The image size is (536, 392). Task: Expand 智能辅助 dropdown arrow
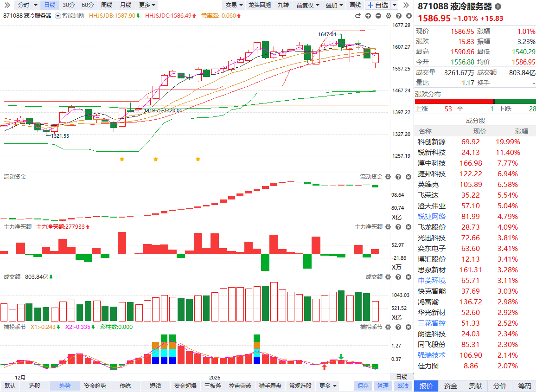click(x=58, y=16)
